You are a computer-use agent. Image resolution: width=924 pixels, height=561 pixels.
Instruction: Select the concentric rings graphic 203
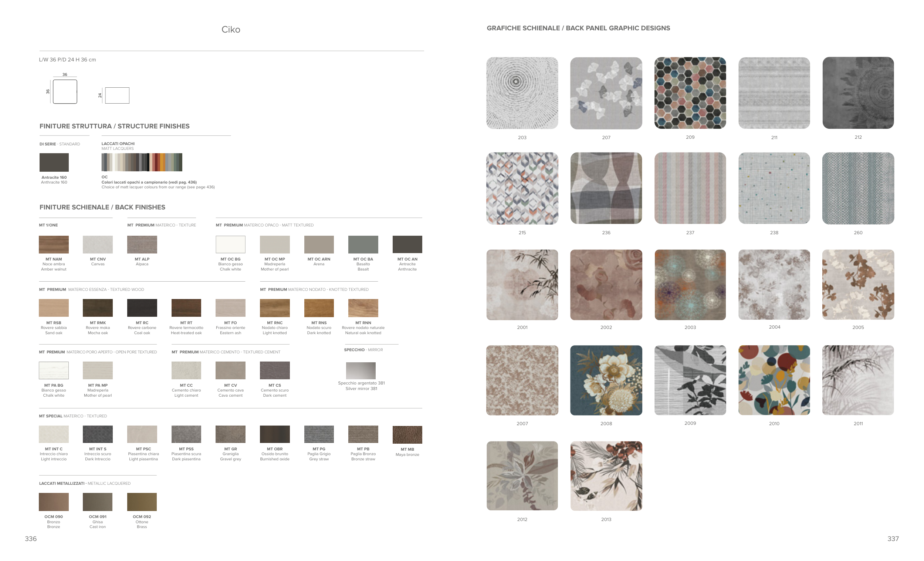pos(522,93)
